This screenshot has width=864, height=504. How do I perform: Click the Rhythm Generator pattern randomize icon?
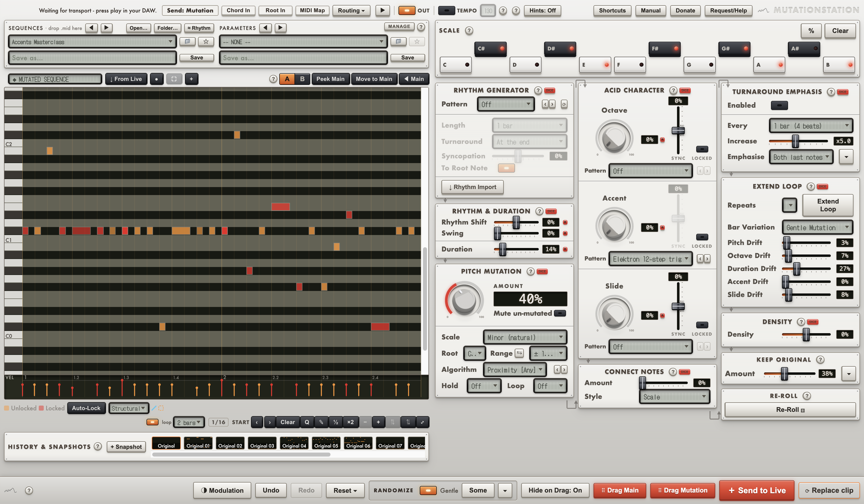(x=564, y=104)
